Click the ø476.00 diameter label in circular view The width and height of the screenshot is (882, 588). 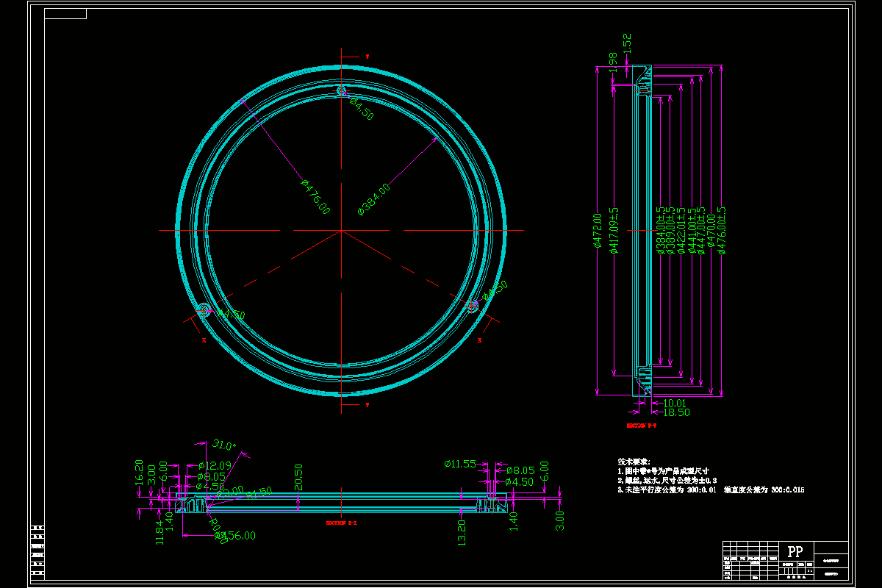[315, 197]
